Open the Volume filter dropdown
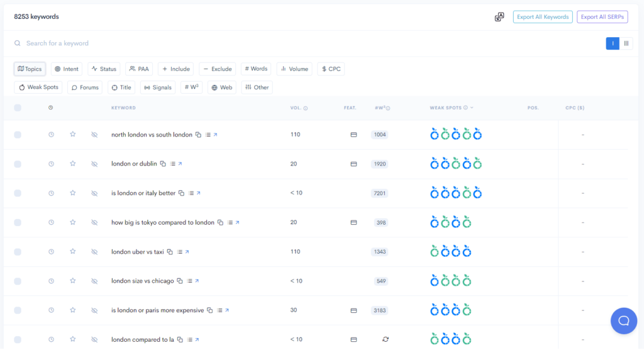This screenshot has width=644, height=355. point(294,69)
